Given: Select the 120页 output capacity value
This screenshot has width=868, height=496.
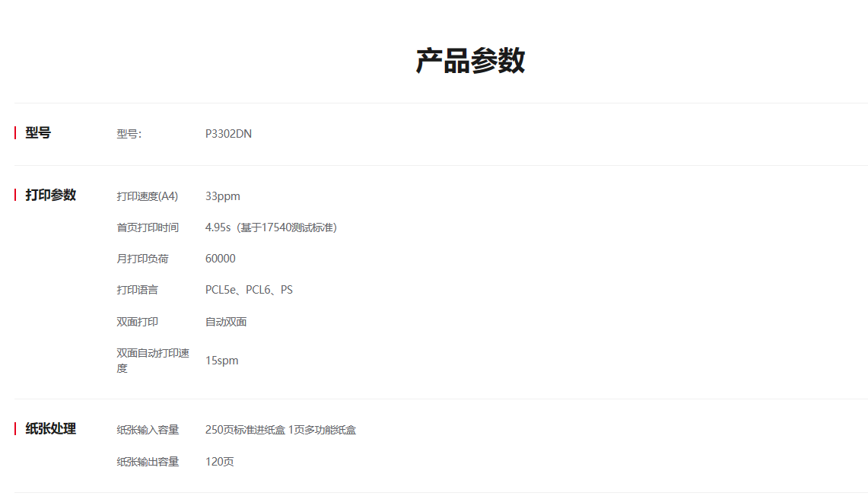Looking at the screenshot, I should point(220,462).
